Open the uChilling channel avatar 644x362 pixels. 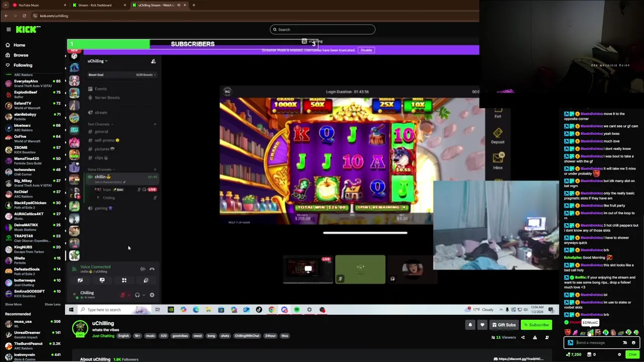click(x=79, y=329)
